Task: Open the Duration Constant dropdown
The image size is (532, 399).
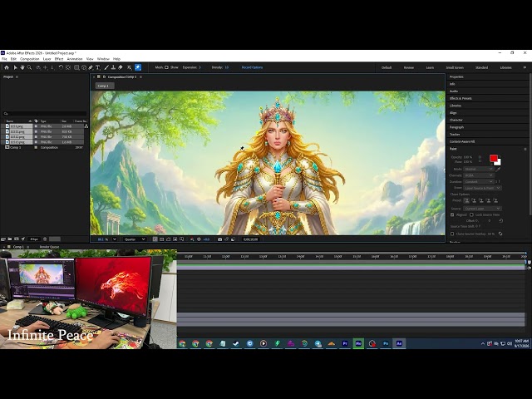Action: pyautogui.click(x=479, y=182)
